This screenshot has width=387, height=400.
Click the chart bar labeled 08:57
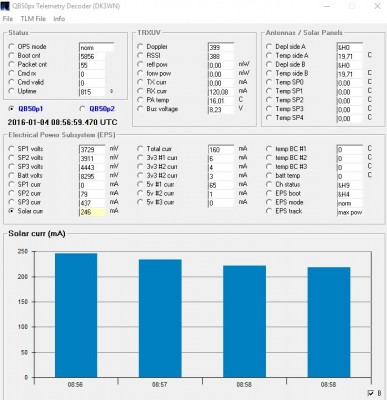pos(160,318)
